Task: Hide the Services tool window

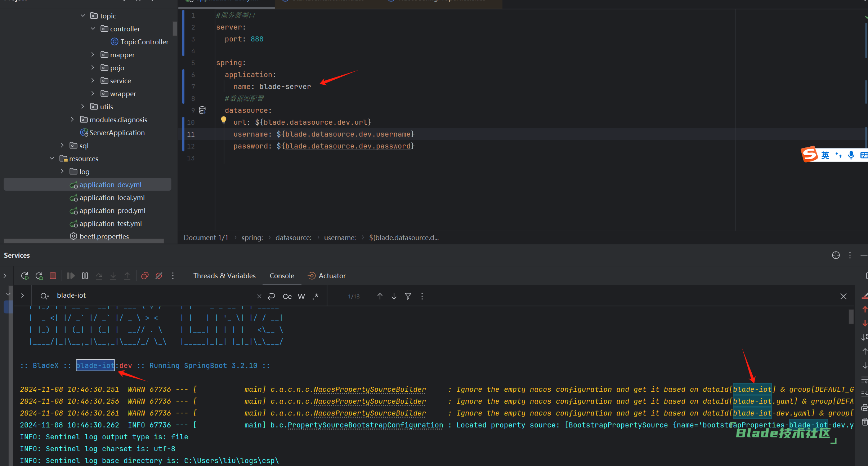Action: (x=864, y=255)
